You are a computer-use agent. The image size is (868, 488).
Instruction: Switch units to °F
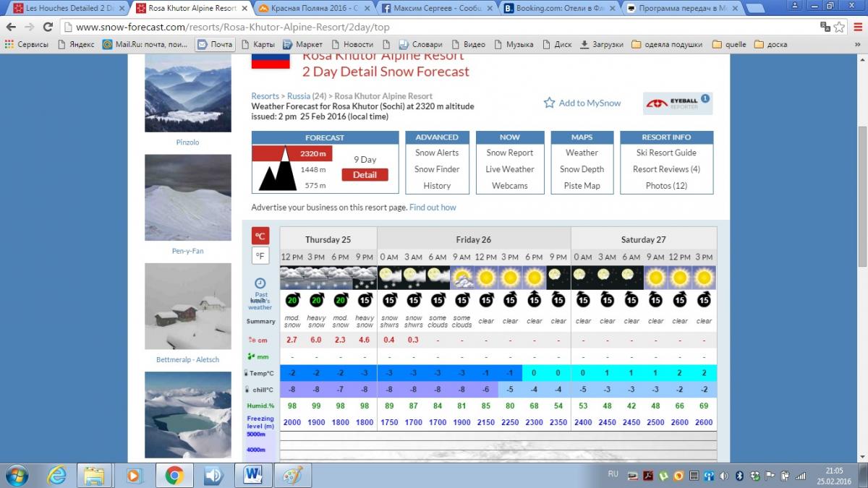260,255
